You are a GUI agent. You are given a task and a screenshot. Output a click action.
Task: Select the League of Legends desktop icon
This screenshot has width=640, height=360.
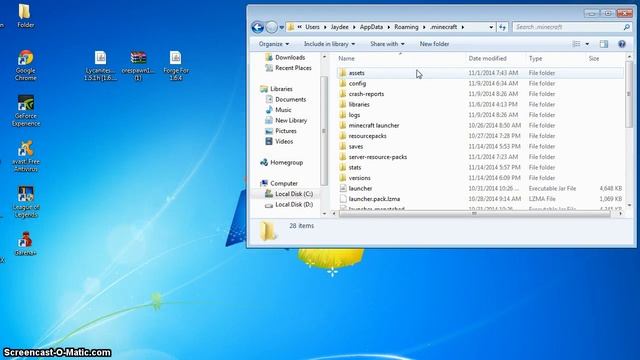(x=26, y=202)
